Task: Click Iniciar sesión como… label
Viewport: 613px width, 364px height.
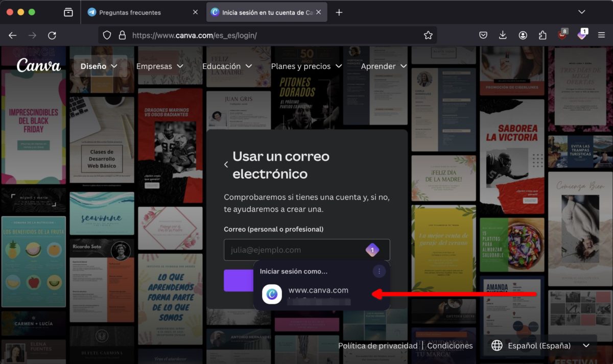Action: 293,271
